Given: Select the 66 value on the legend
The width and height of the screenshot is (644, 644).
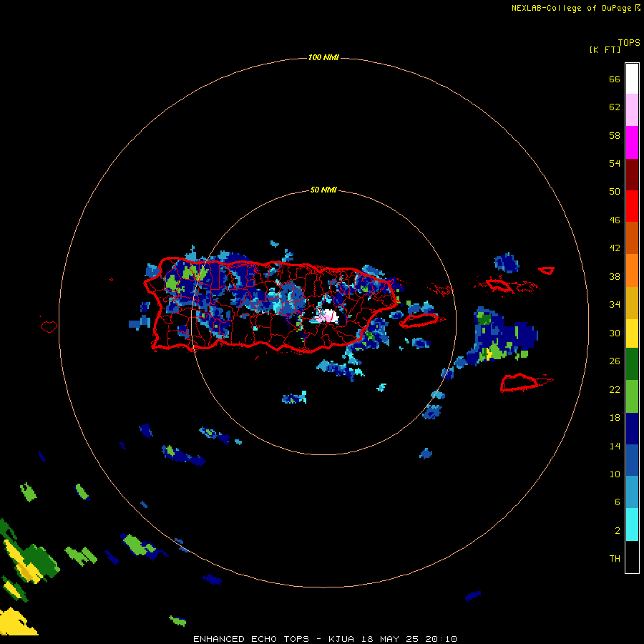Looking at the screenshot, I should (615, 79).
